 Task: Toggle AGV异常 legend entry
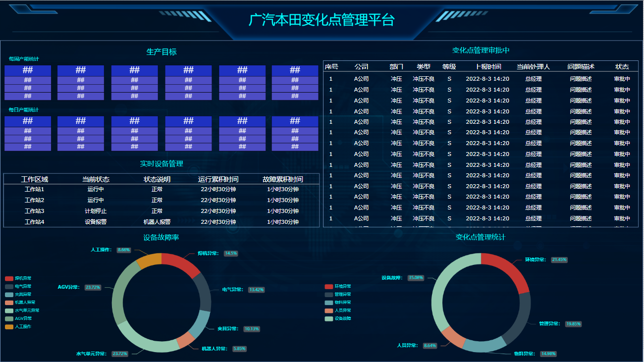18,318
